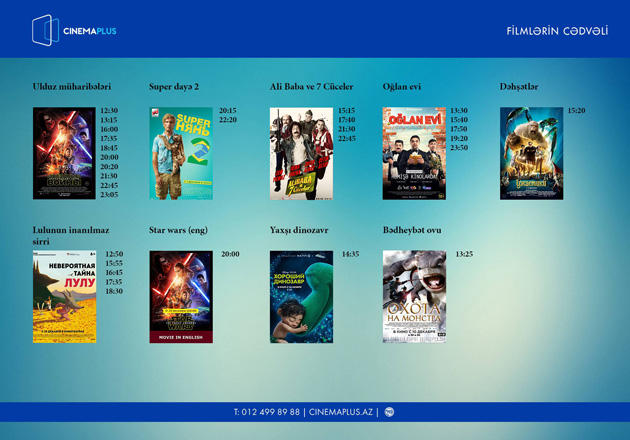630x440 pixels.
Task: Select 12:30 showtime for Ulduz müharibələri
Action: pyautogui.click(x=109, y=111)
